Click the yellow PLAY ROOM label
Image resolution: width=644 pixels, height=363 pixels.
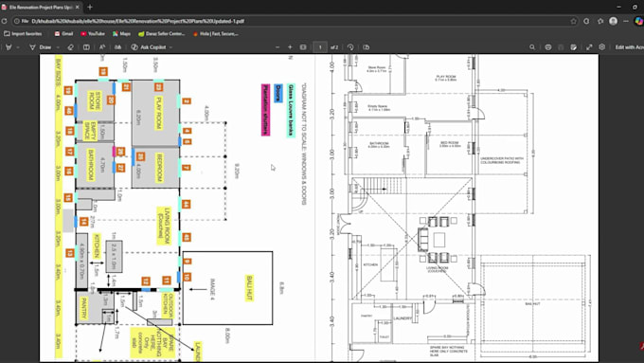pos(159,113)
